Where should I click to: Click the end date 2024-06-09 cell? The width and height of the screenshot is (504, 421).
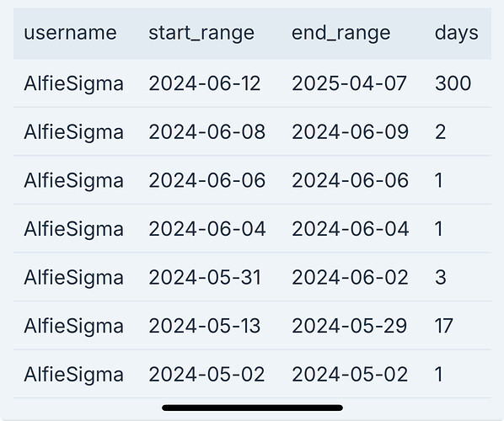point(350,132)
